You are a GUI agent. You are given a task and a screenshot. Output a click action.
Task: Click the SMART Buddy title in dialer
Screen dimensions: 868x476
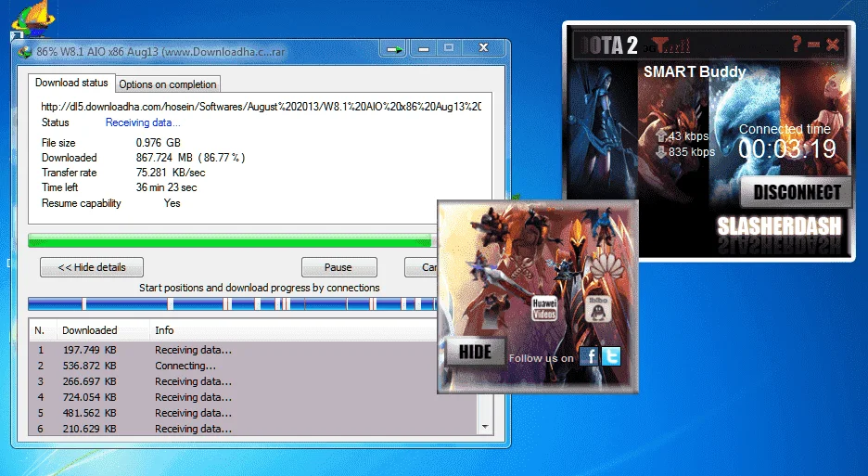[x=695, y=71]
